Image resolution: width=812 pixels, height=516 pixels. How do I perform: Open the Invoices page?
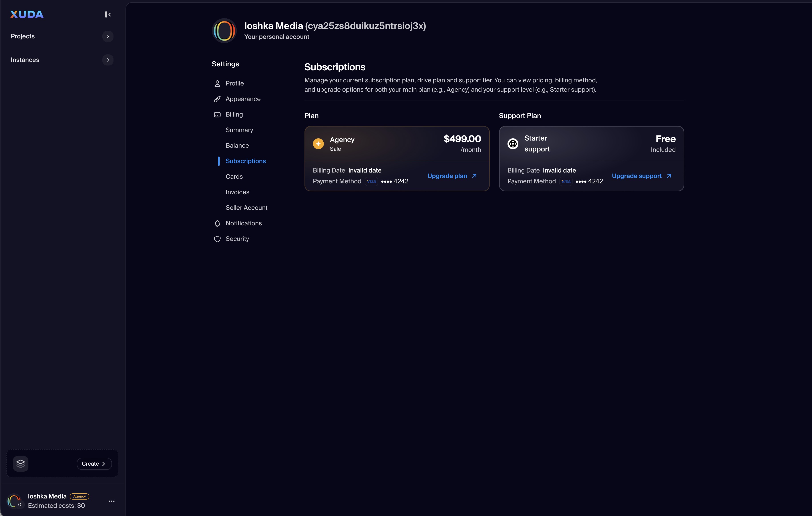point(237,192)
